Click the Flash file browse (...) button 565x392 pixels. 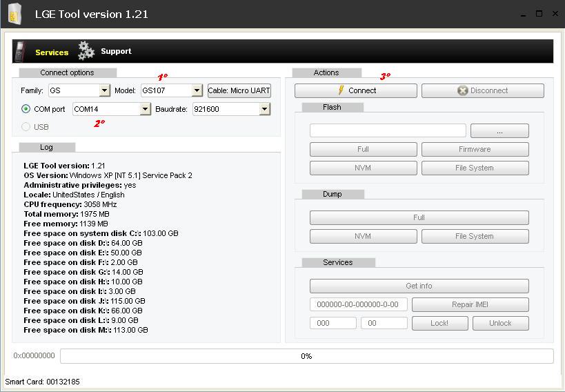point(499,130)
